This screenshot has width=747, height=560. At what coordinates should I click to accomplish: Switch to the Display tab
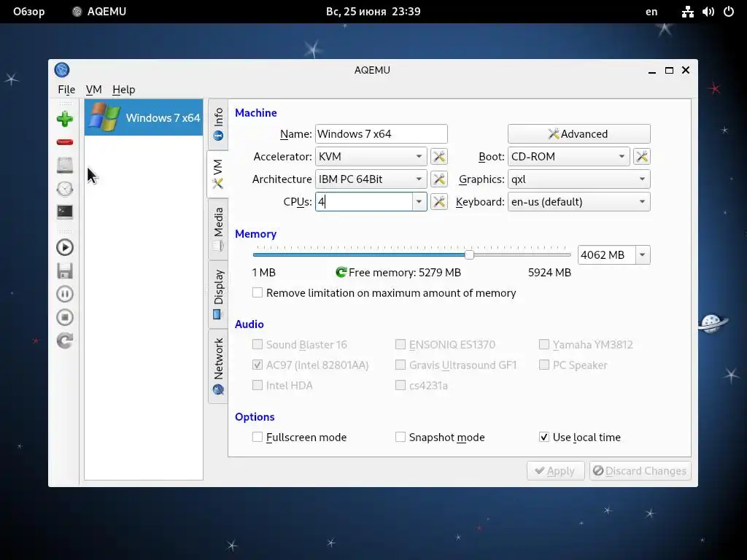tap(218, 294)
